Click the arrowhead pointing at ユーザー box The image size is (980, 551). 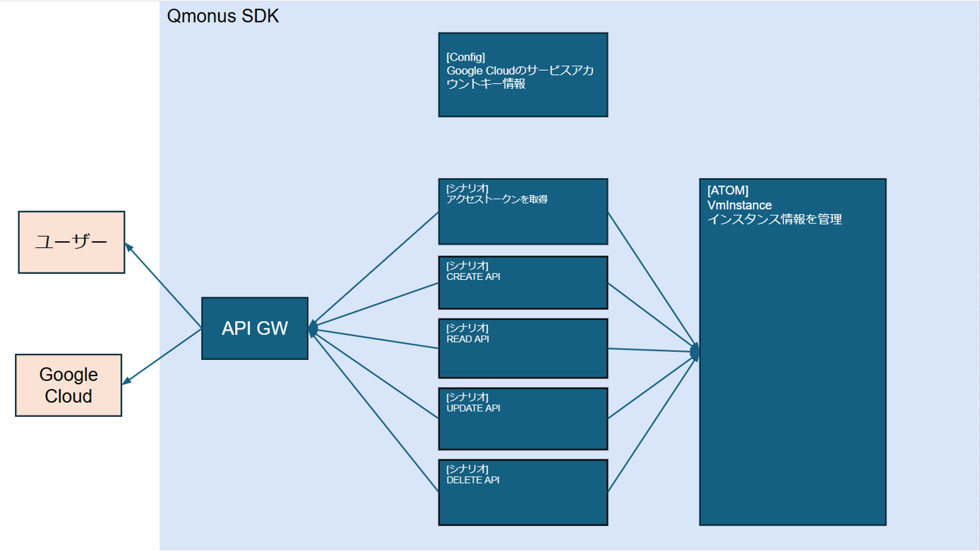tap(129, 248)
